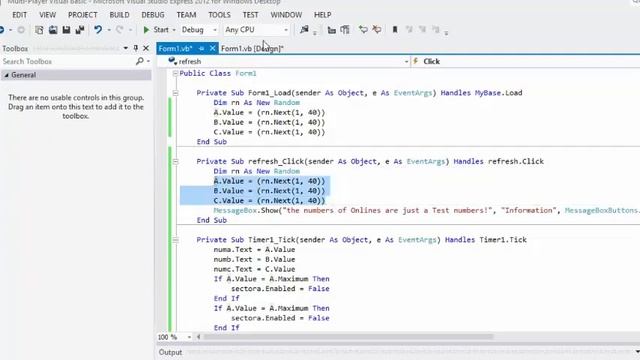The image size is (640, 360).
Task: Undo the last edit
Action: [98, 30]
